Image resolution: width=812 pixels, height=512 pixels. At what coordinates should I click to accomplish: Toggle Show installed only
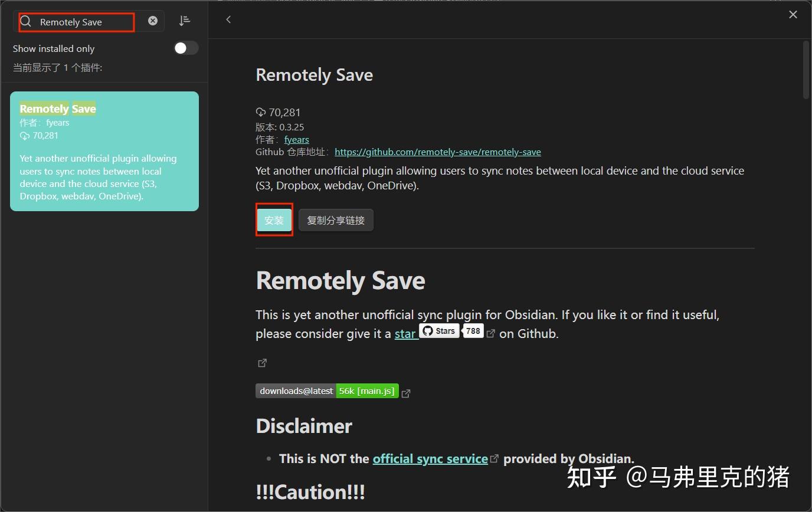point(186,48)
